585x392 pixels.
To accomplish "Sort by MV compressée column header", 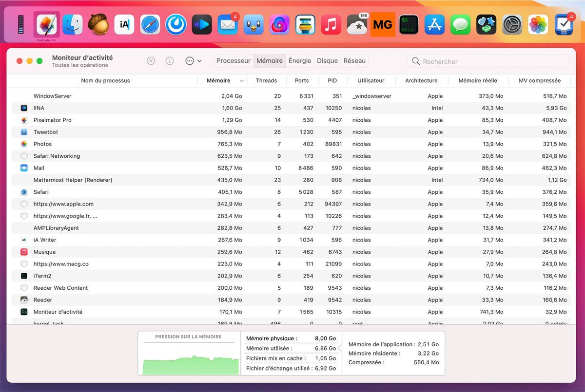I will point(539,80).
